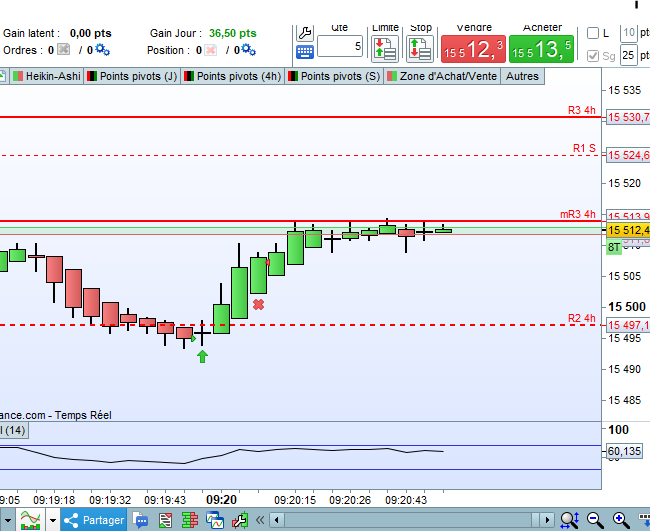
Task: Click the yellow 15 512,4 current price label
Action: coord(628,230)
